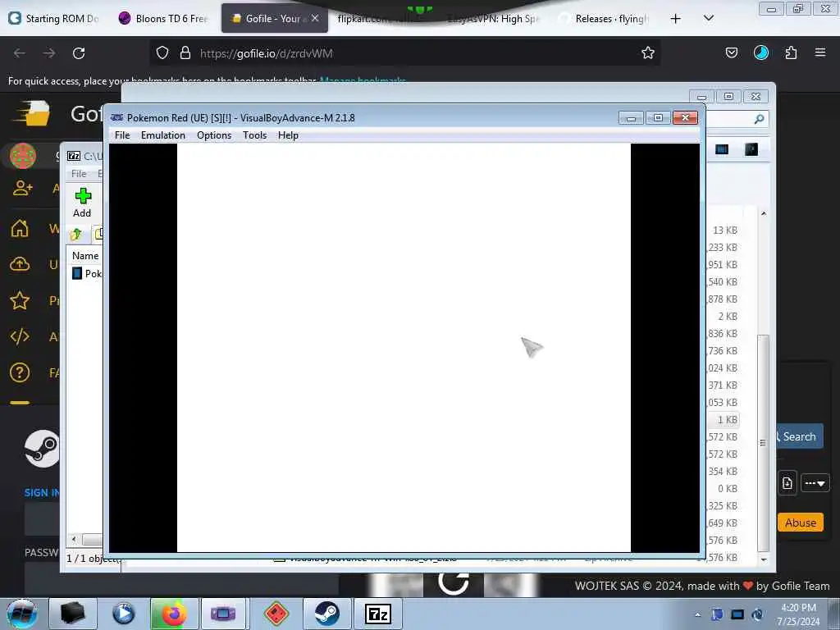
Task: Open Firefox from the taskbar
Action: [174, 614]
